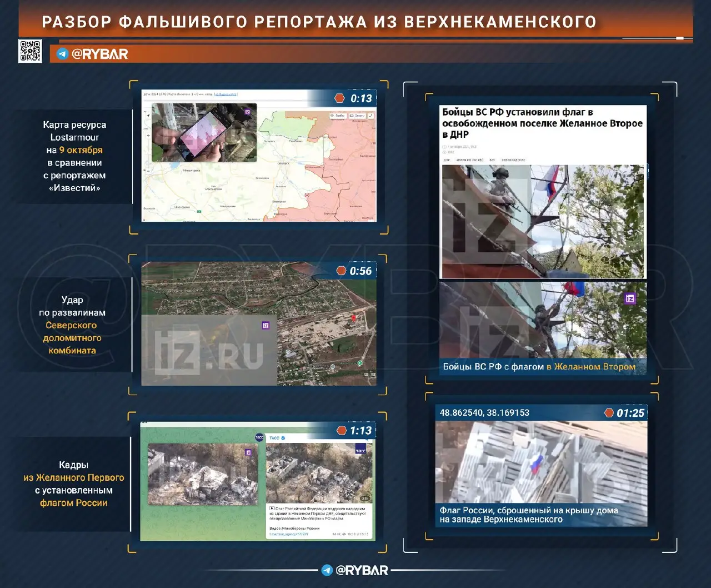The height and width of the screenshot is (588, 711).
Task: Click the fullscreen expand icon on the map
Action: pos(371,116)
